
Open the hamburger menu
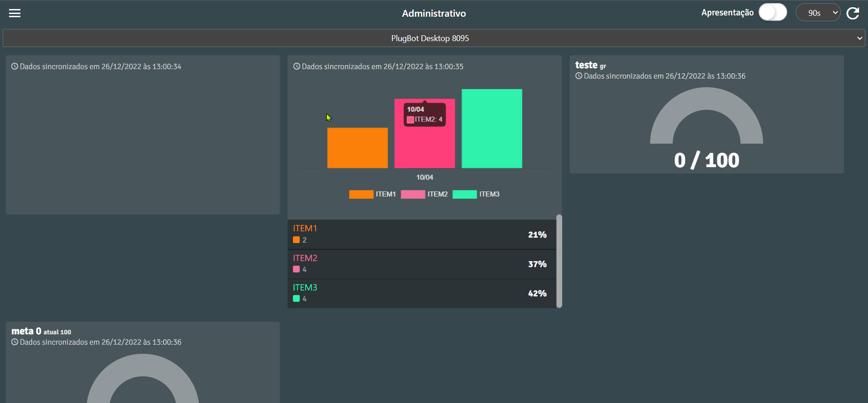click(15, 13)
